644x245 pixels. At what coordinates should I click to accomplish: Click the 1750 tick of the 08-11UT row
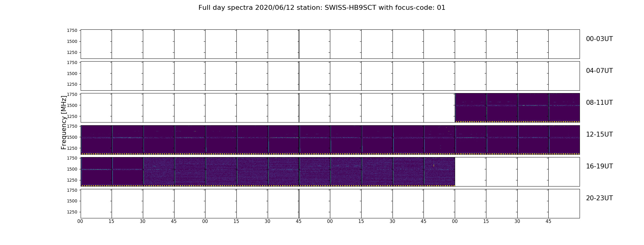pos(72,94)
